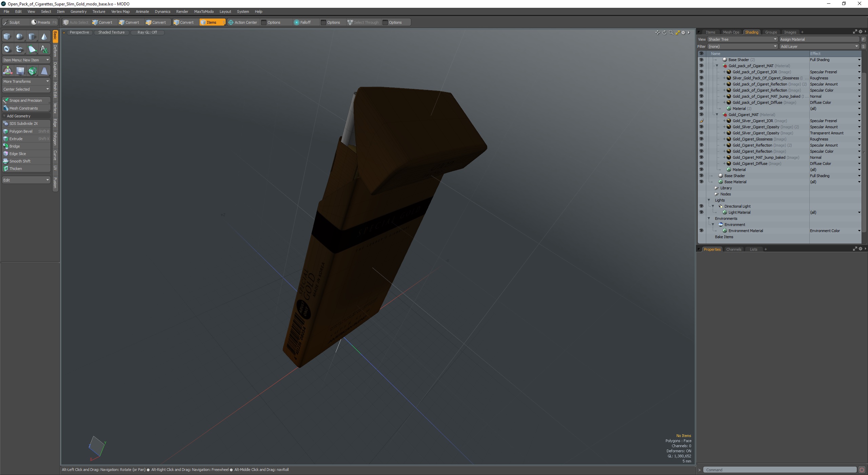Toggle visibility of Gold_pack_of_Cigaret_IOR layer
The width and height of the screenshot is (868, 475).
pos(701,72)
